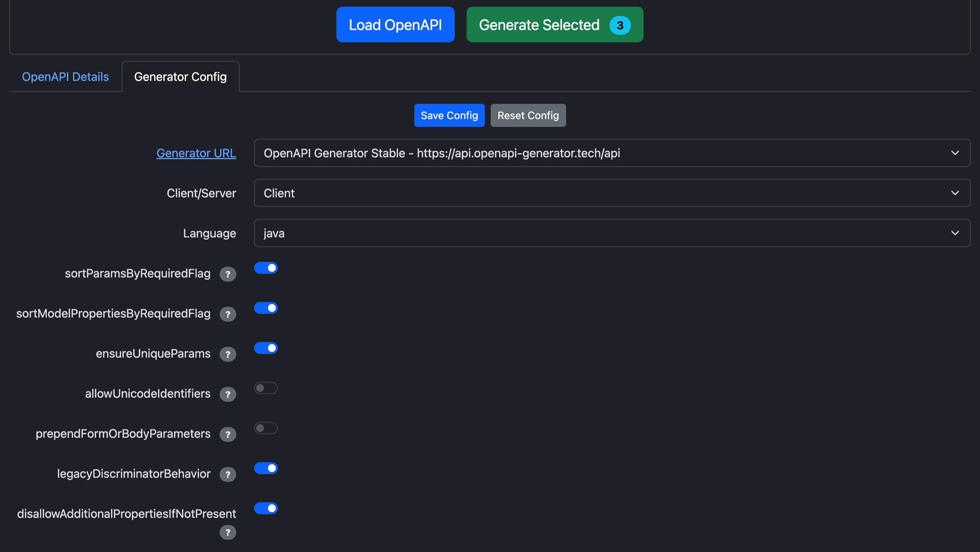Open help tooltip for ensureUniqueParams
The width and height of the screenshot is (980, 552).
227,354
